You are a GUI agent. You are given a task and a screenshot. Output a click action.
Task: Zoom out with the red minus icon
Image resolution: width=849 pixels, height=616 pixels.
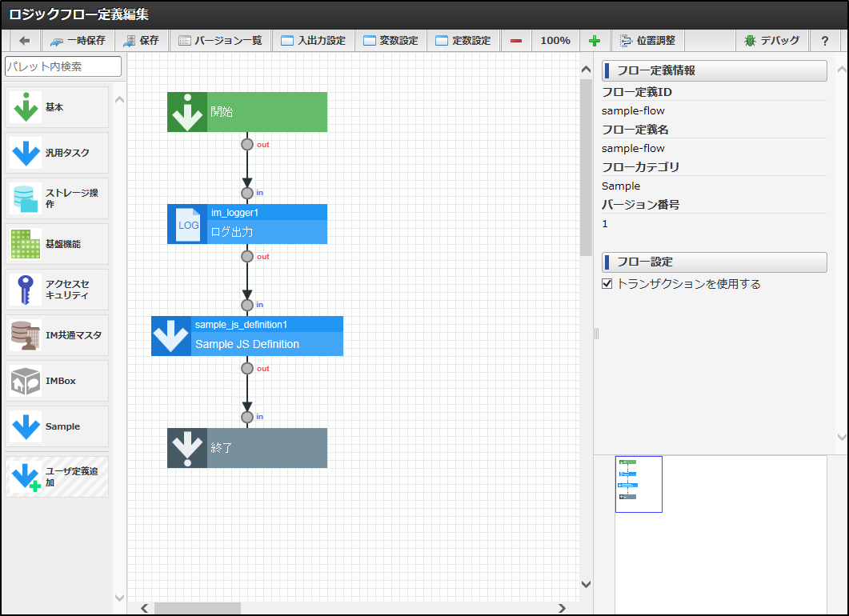tap(516, 41)
